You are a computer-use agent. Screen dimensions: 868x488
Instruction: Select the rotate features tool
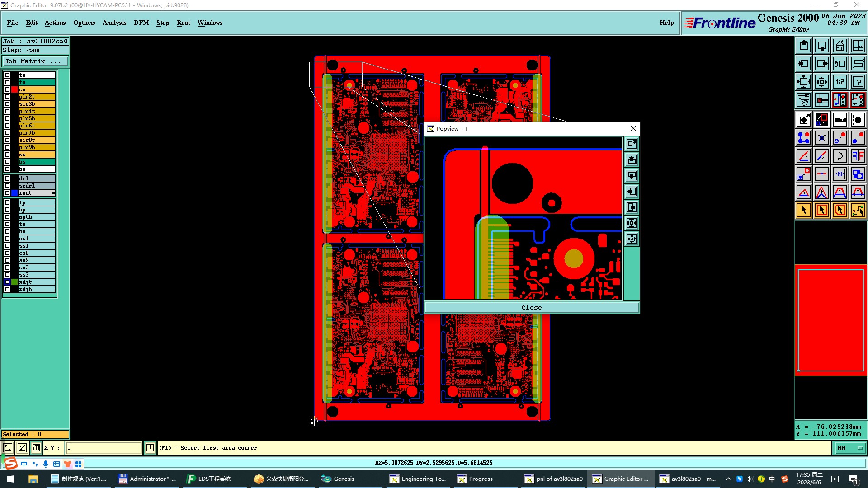(x=840, y=156)
